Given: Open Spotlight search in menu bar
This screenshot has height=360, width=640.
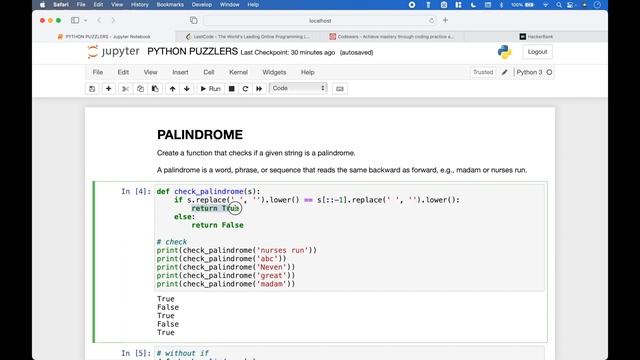Looking at the screenshot, I should [558, 4].
